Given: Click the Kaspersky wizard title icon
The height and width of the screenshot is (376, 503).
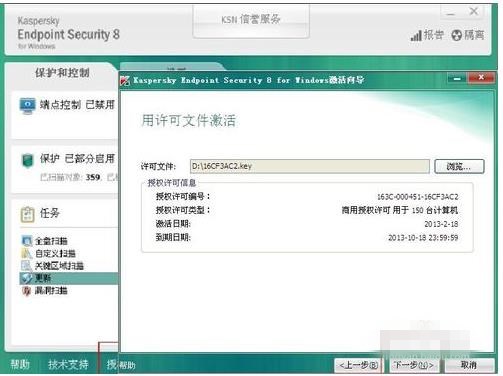Looking at the screenshot, I should coord(125,80).
